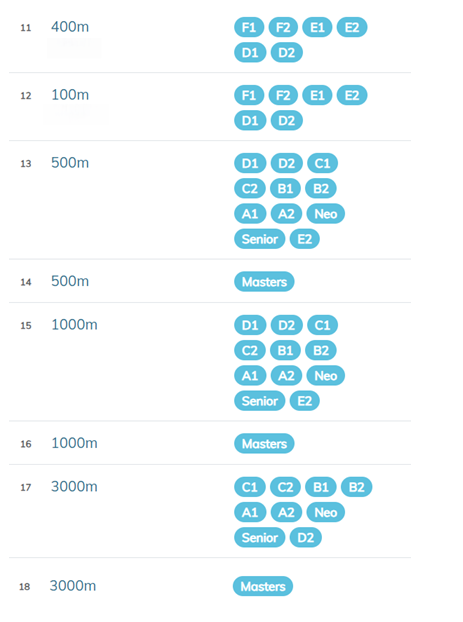Select the Senior badge in 500m race 13
Screen dimensions: 463x622
click(x=259, y=239)
